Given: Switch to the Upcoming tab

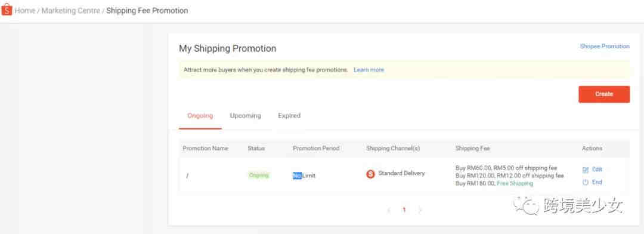Looking at the screenshot, I should 245,116.
